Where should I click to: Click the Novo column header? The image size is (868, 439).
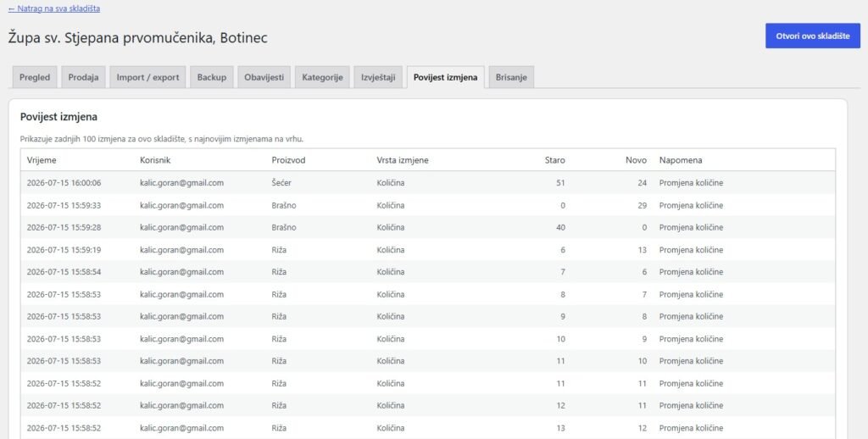636,160
